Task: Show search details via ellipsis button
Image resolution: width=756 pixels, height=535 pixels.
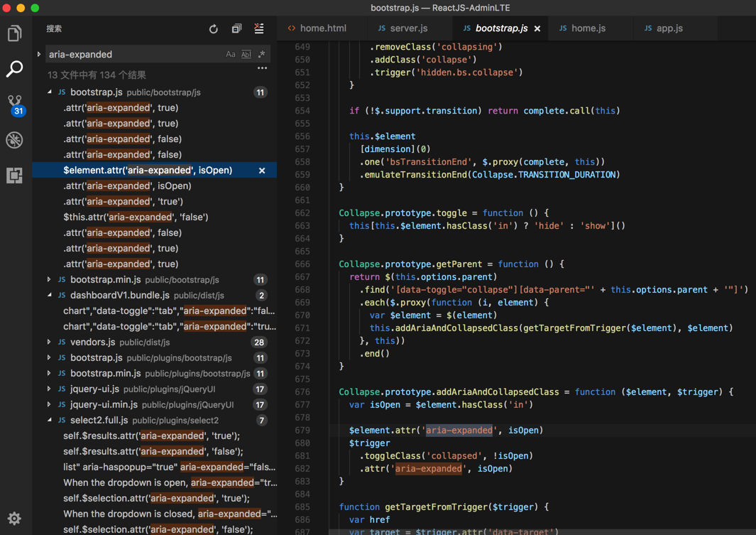Action: coord(262,69)
